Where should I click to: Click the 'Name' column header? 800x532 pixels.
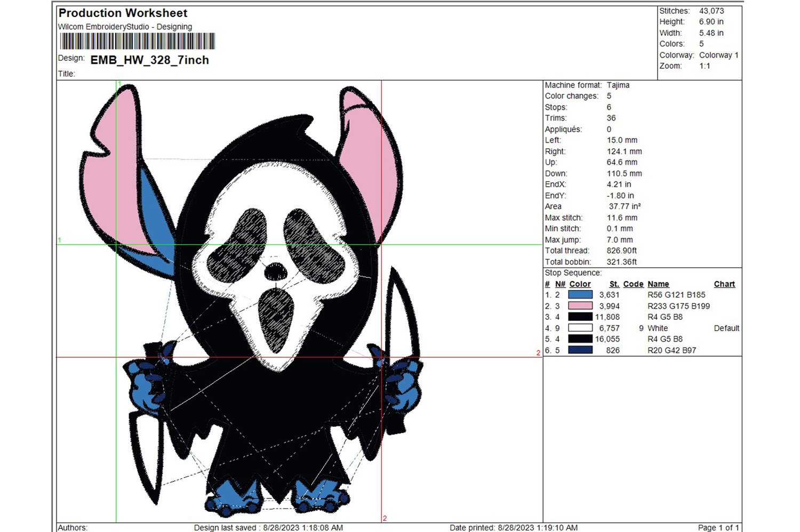pos(658,284)
